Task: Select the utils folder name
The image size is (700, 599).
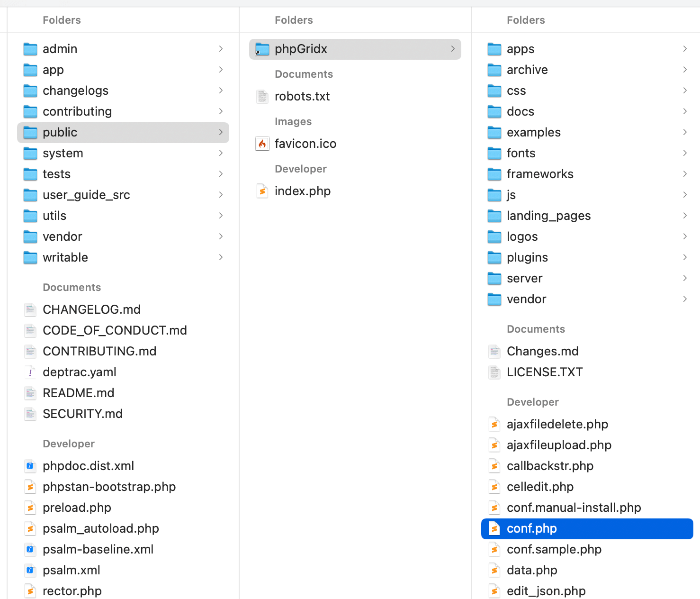Action: (54, 216)
